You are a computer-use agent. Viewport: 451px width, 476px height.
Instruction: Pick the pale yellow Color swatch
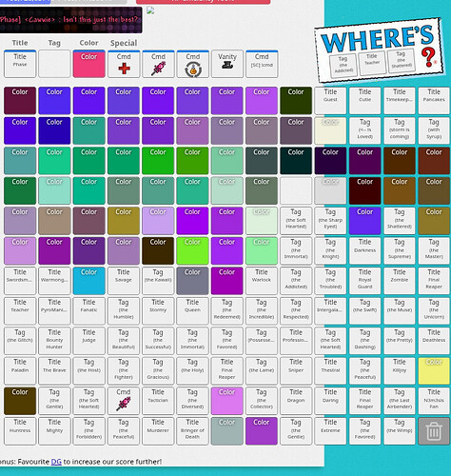coord(434,370)
